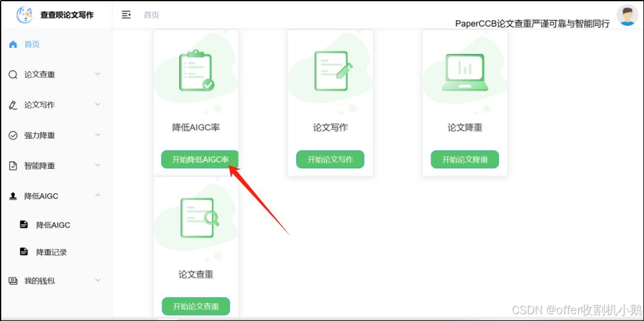Click the 开始降低AIGC率 button

(x=200, y=160)
